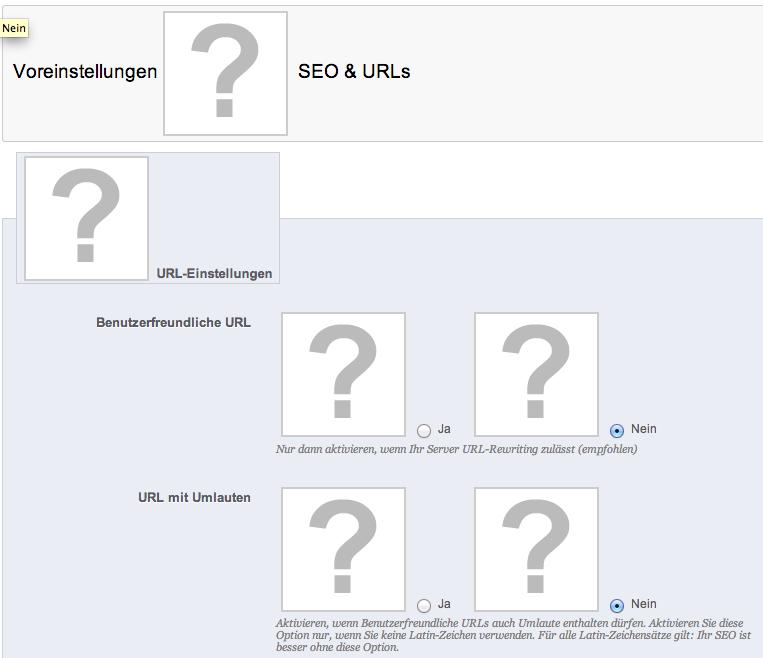Click the URL-Rewriting hint text
The image size is (763, 658).
pyautogui.click(x=456, y=449)
